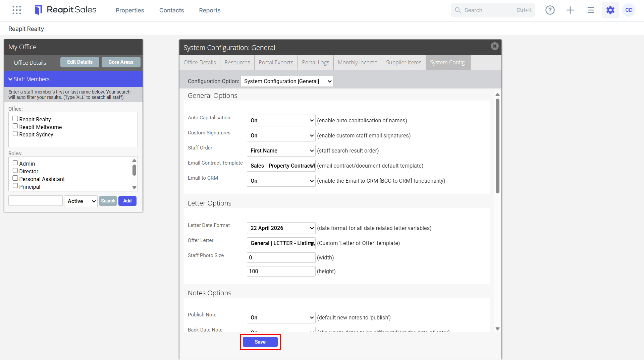The height and width of the screenshot is (362, 644).
Task: Open the CD user avatar menu
Action: pyautogui.click(x=629, y=10)
